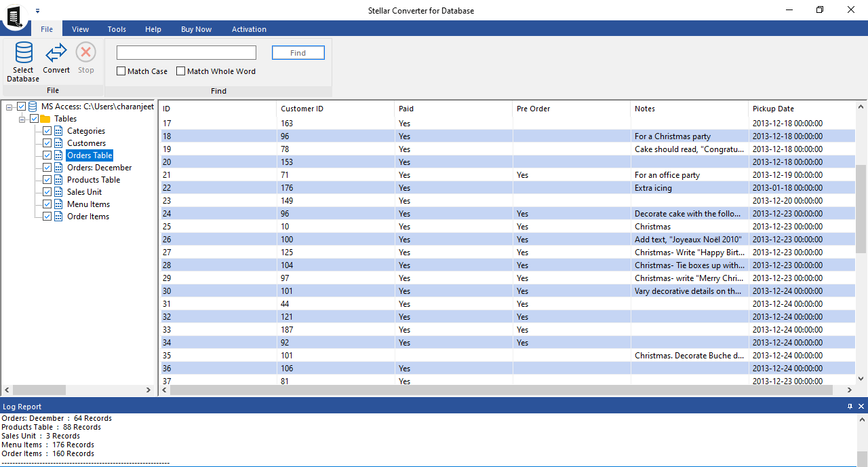Click the table icon beside Customers

58,143
